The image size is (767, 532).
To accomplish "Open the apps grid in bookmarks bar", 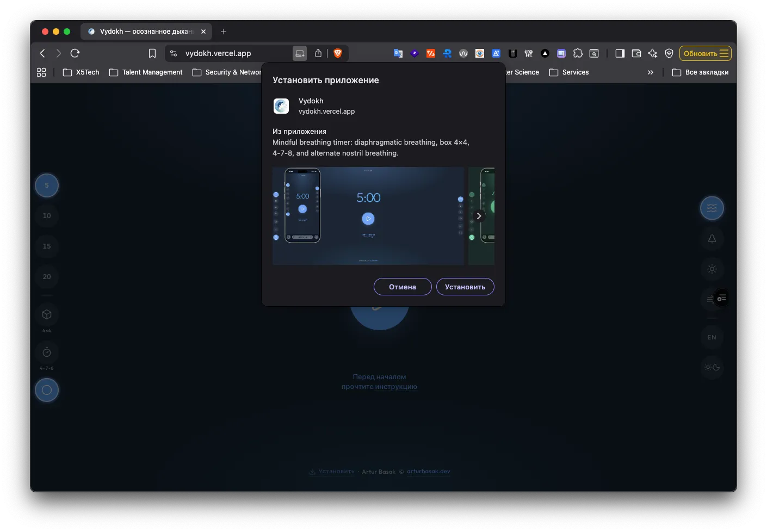I will pos(41,72).
